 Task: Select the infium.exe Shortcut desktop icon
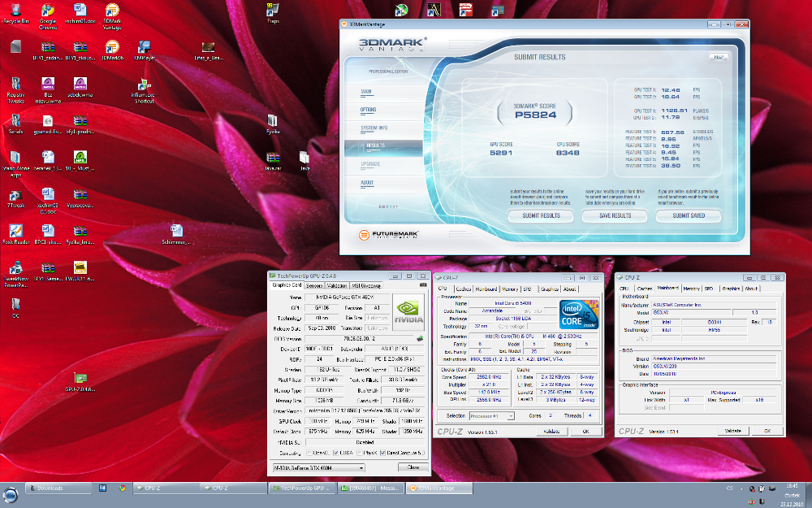[x=144, y=90]
